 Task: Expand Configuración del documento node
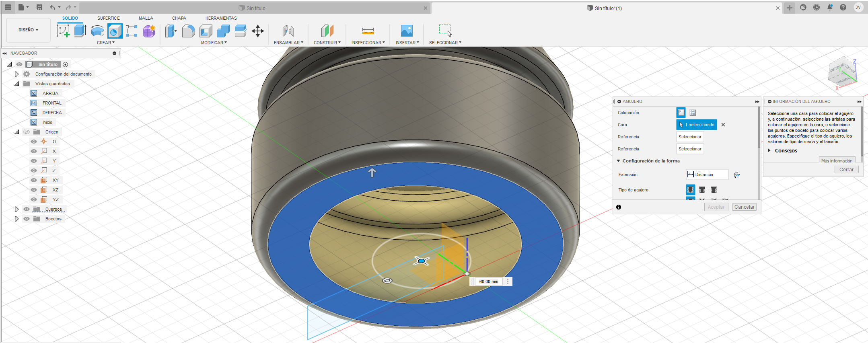tap(16, 74)
